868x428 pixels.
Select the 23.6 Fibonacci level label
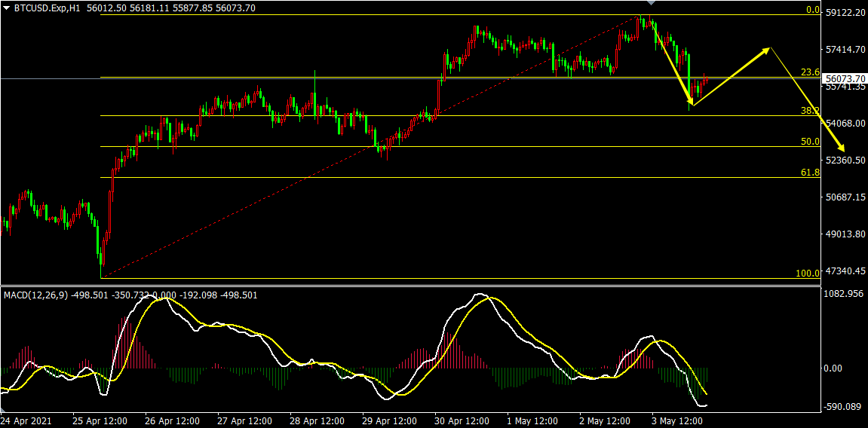811,72
